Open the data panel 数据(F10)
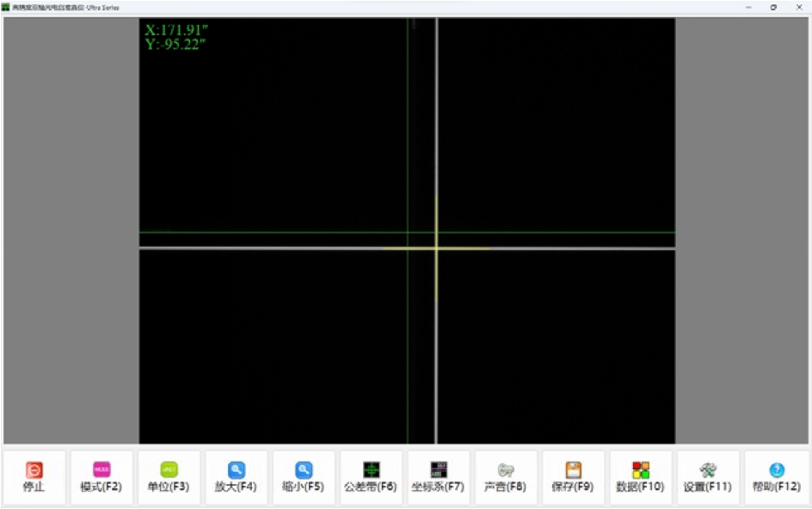This screenshot has height=509, width=812. tap(641, 477)
